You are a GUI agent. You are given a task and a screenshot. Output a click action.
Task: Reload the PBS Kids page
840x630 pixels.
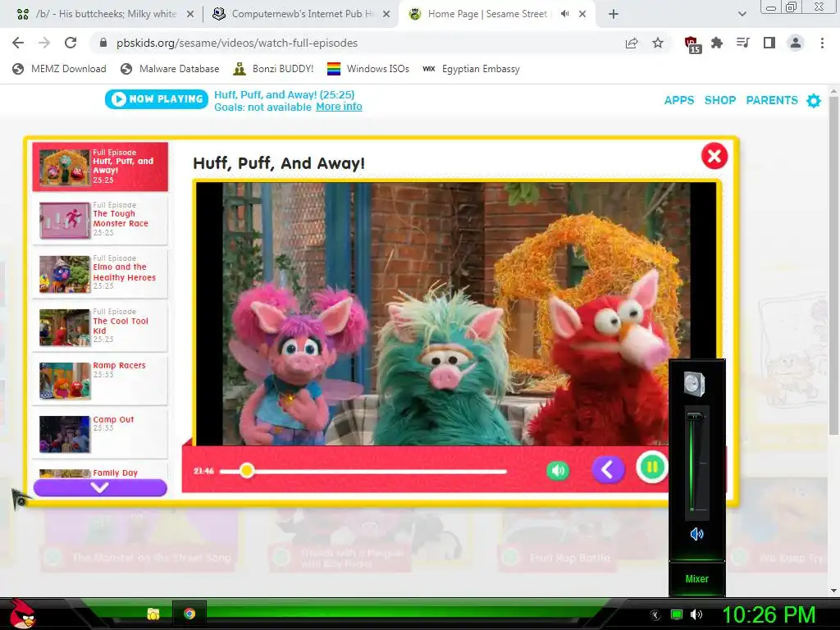pyautogui.click(x=71, y=43)
